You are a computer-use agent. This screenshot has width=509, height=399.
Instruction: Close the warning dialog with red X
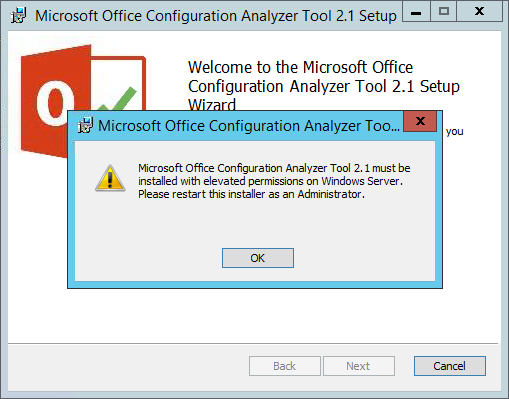point(420,121)
